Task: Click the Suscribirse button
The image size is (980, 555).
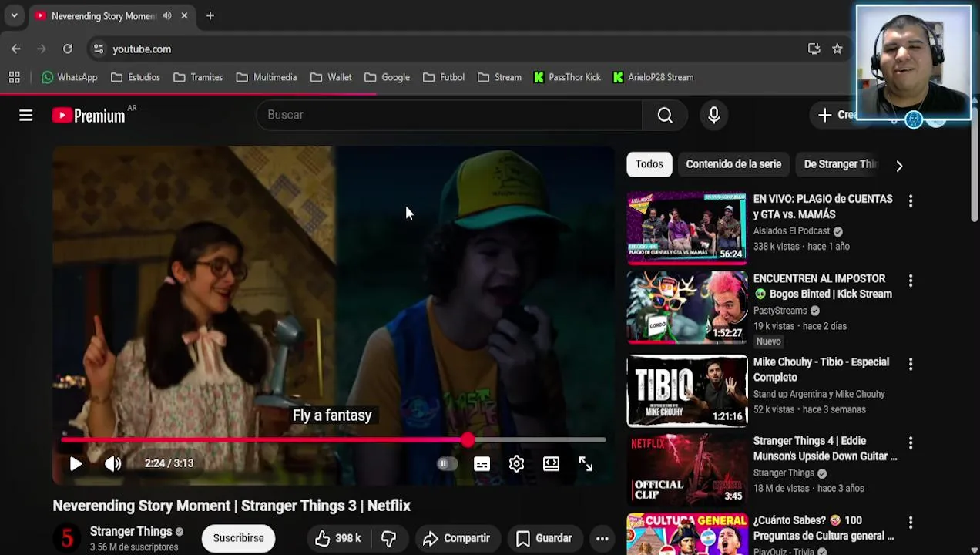Action: [238, 538]
